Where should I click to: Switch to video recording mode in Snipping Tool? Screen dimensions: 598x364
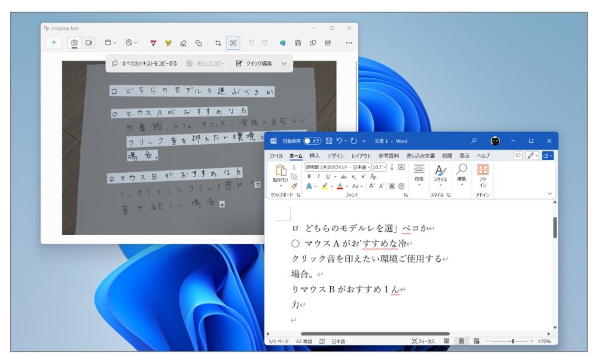89,42
